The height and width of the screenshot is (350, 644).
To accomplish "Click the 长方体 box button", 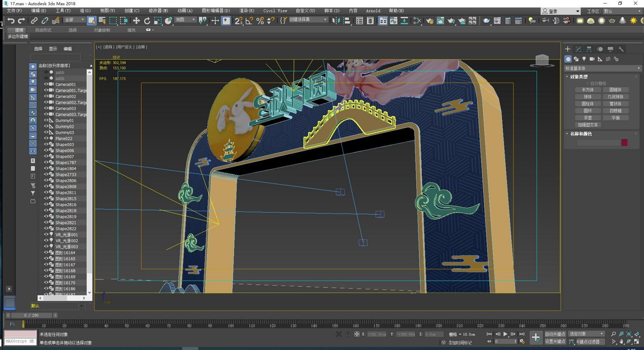I will (x=587, y=90).
